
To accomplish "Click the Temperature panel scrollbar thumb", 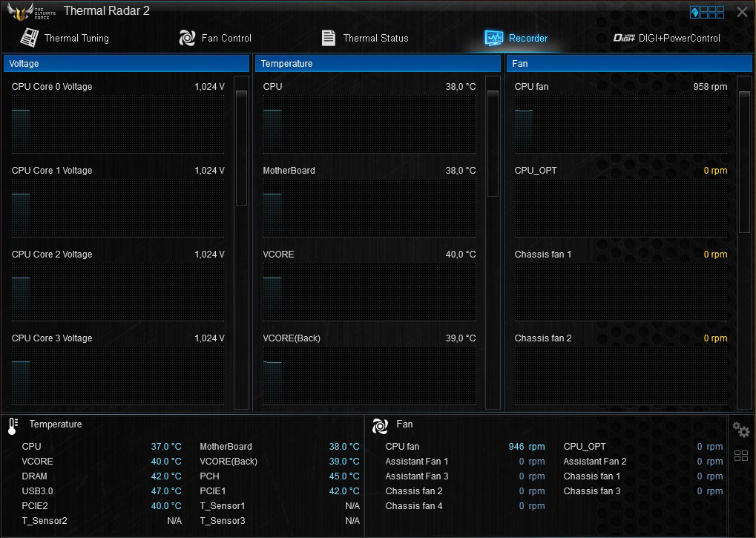I will point(493,143).
